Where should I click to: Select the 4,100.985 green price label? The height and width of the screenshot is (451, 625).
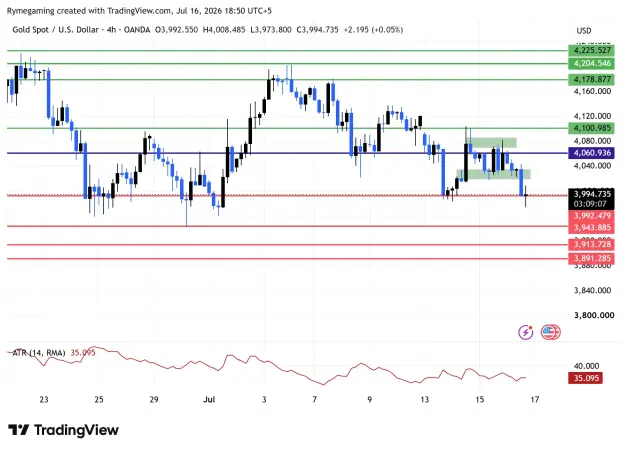point(591,128)
